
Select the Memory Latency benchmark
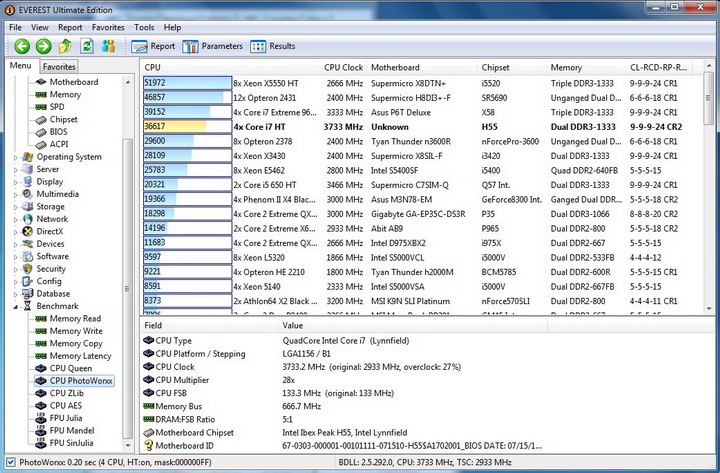pos(73,355)
